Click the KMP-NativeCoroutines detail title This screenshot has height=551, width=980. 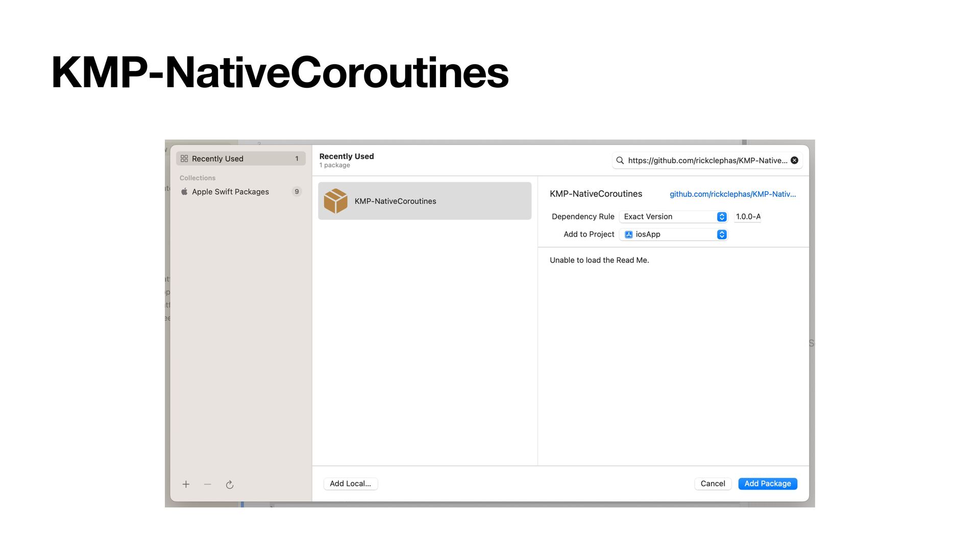(x=596, y=194)
